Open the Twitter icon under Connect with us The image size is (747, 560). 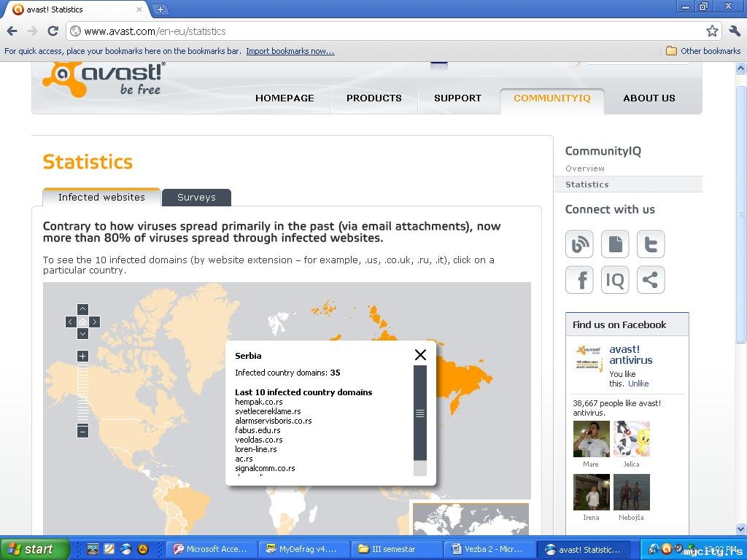(651, 244)
